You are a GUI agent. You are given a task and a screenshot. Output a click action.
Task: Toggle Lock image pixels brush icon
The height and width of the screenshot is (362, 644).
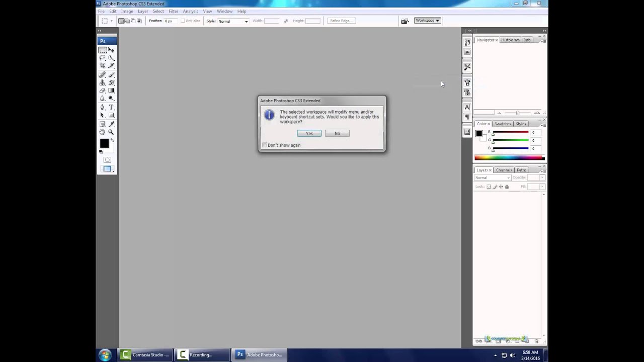point(495,187)
